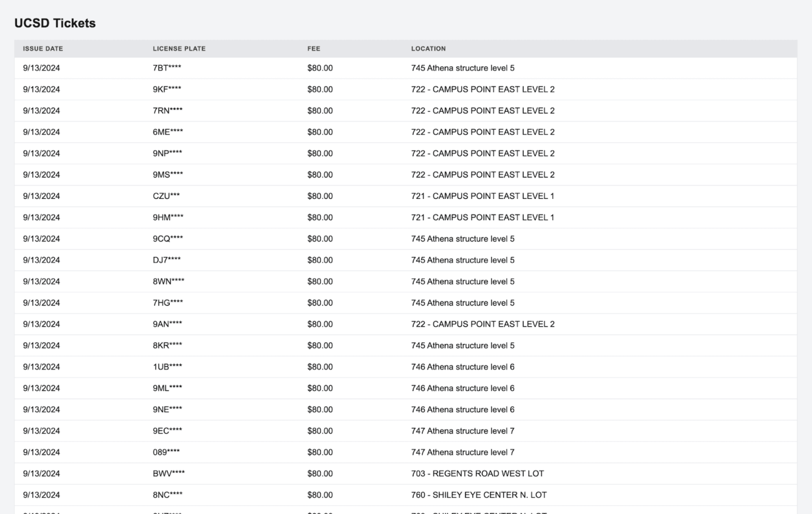This screenshot has height=514, width=812.
Task: Click the location in the 9KF**** row
Action: pyautogui.click(x=483, y=89)
